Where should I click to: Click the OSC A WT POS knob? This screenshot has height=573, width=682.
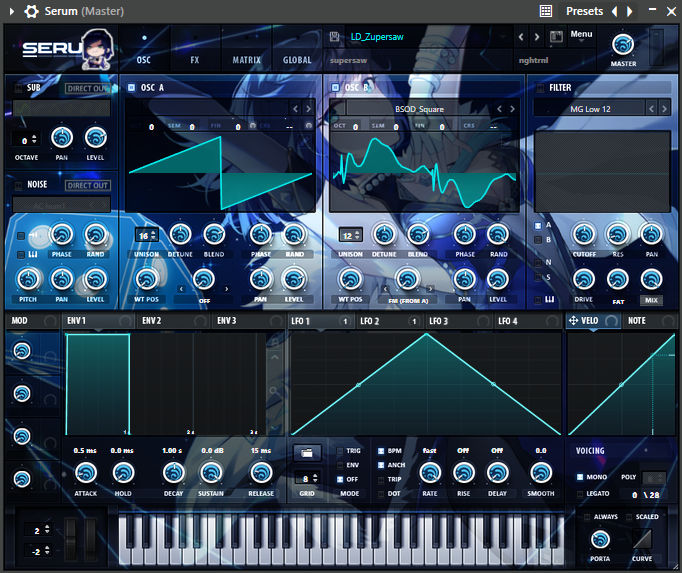147,279
